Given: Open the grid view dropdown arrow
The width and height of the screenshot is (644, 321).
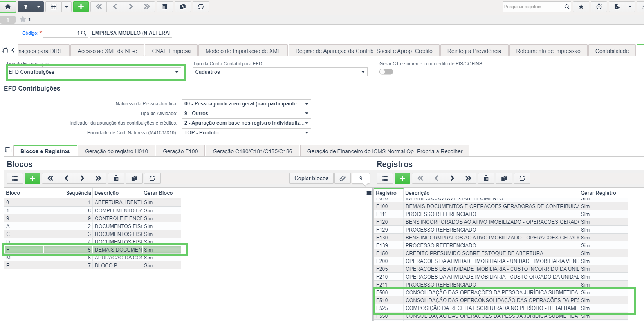Looking at the screenshot, I should [67, 7].
